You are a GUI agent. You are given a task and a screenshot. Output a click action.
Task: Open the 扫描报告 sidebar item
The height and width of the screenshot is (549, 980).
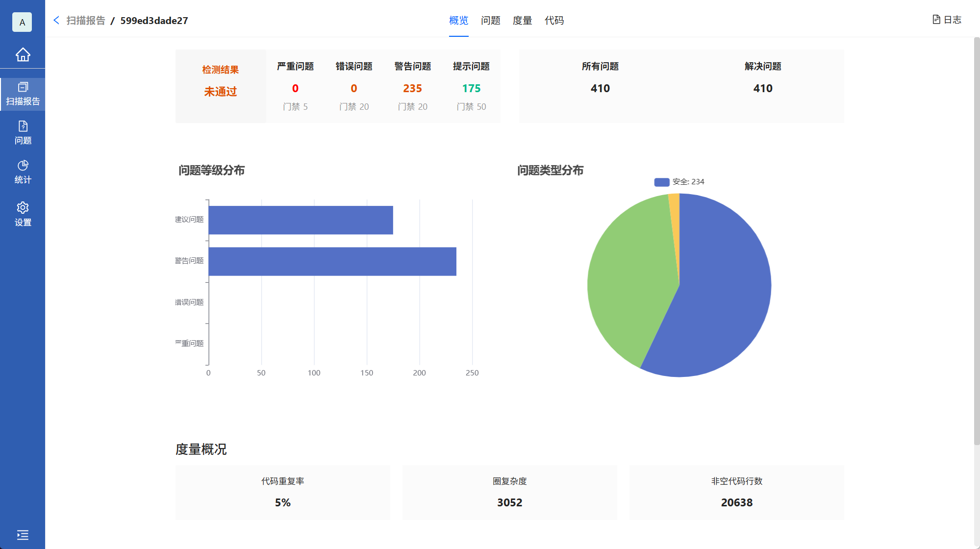(x=23, y=94)
